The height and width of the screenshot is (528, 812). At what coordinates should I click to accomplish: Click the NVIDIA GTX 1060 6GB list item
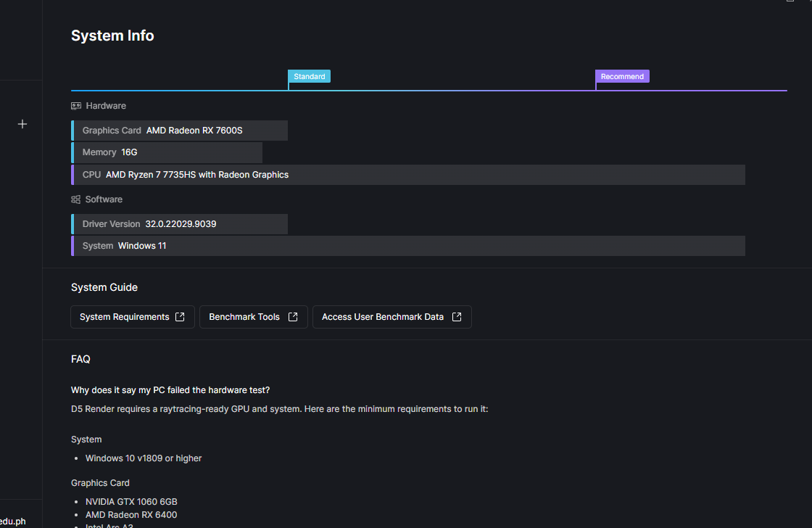click(x=131, y=502)
